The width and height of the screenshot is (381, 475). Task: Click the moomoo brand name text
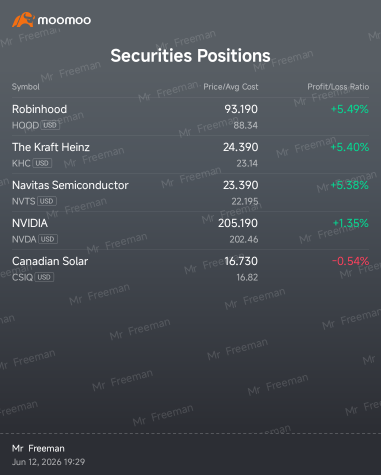click(64, 20)
